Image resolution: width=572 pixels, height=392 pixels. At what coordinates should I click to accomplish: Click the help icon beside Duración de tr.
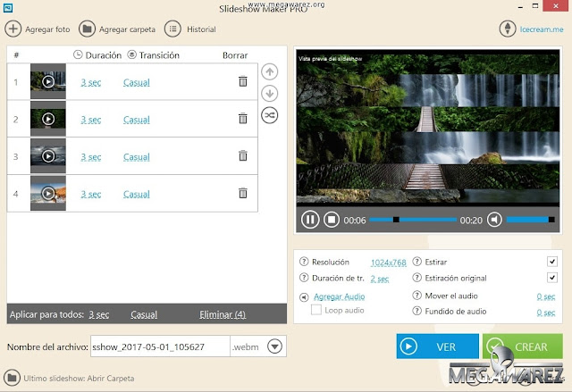[x=304, y=278]
